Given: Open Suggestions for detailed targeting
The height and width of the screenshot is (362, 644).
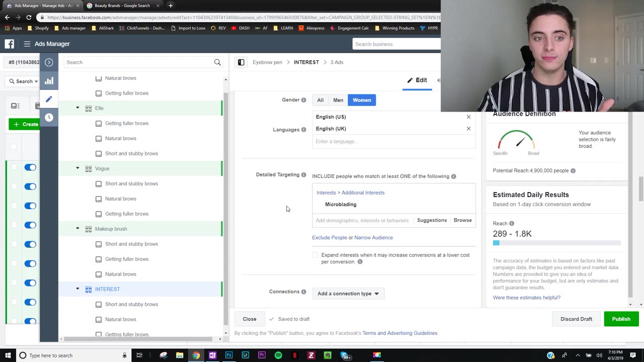Looking at the screenshot, I should [432, 220].
